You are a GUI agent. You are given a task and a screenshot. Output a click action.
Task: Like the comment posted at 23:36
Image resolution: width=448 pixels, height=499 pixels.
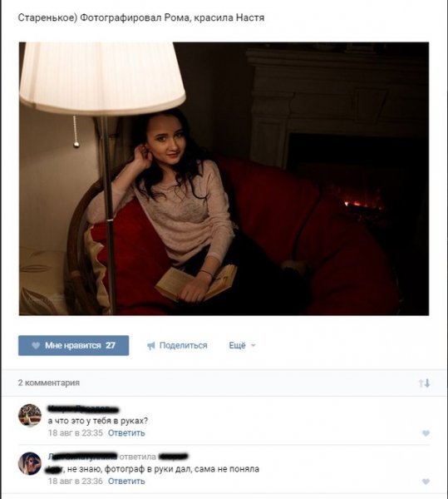tap(426, 482)
